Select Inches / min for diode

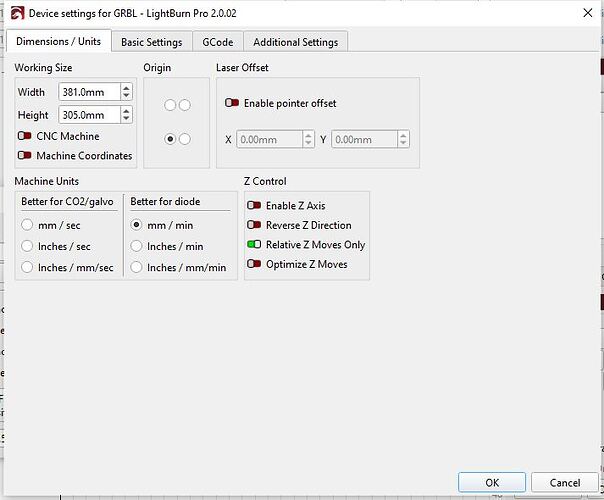click(137, 246)
